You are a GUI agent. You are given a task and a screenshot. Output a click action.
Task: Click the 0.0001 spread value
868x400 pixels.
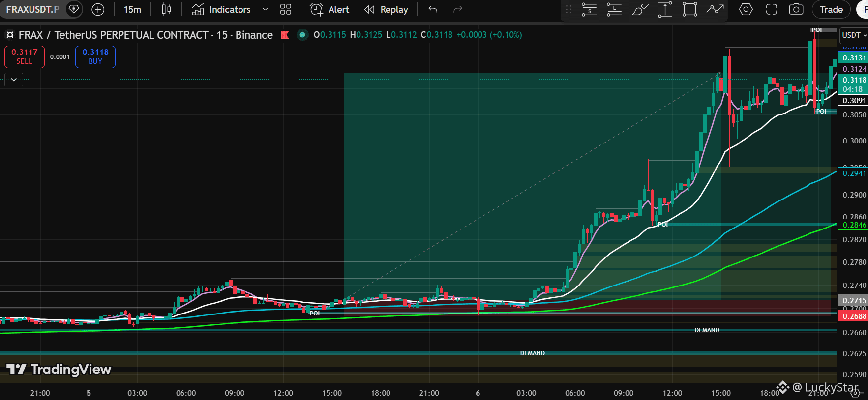pyautogui.click(x=60, y=57)
